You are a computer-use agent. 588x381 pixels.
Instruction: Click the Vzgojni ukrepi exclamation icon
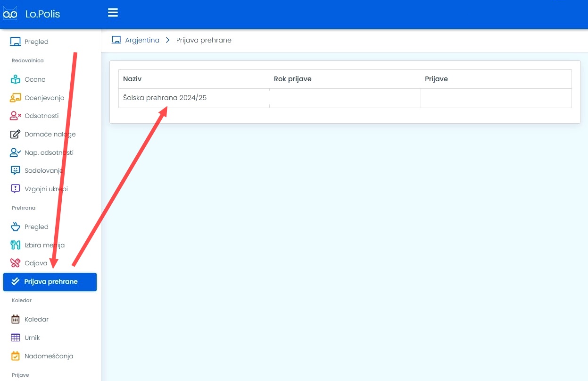coord(16,189)
